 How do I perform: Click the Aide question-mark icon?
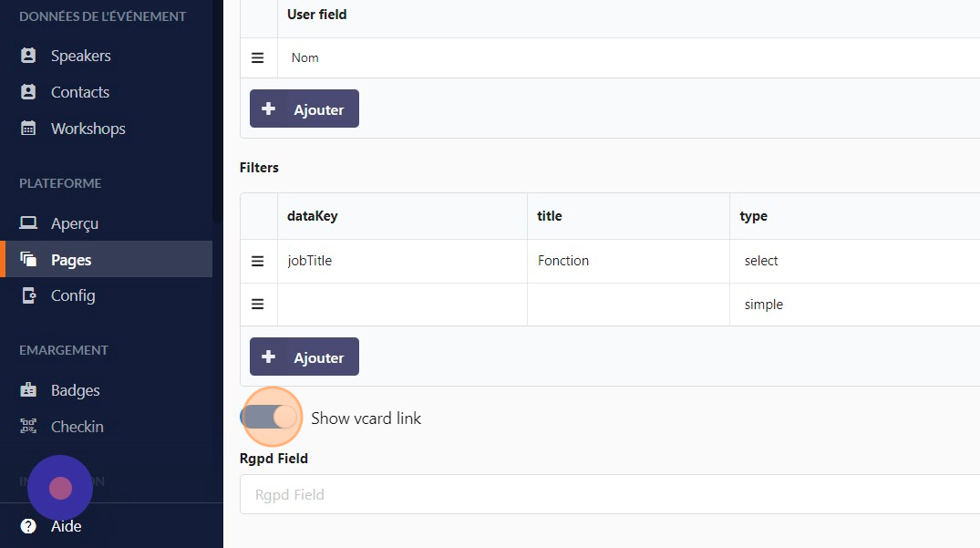[x=28, y=526]
